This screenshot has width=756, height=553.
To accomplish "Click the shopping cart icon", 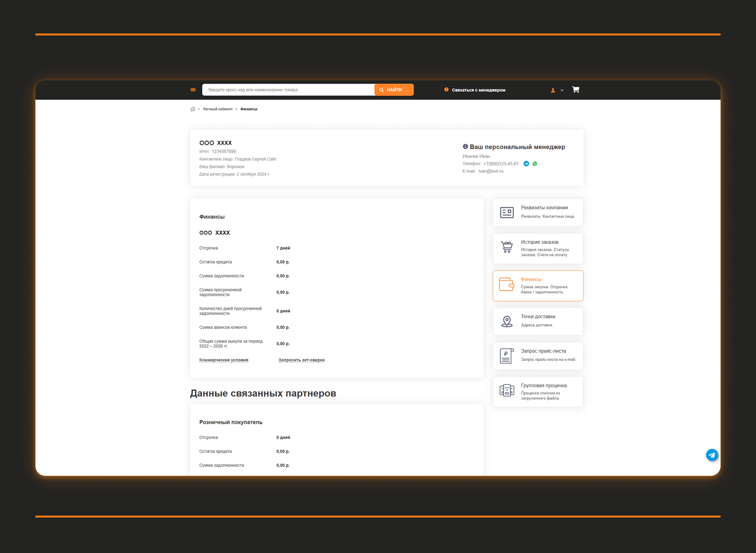I will (576, 90).
